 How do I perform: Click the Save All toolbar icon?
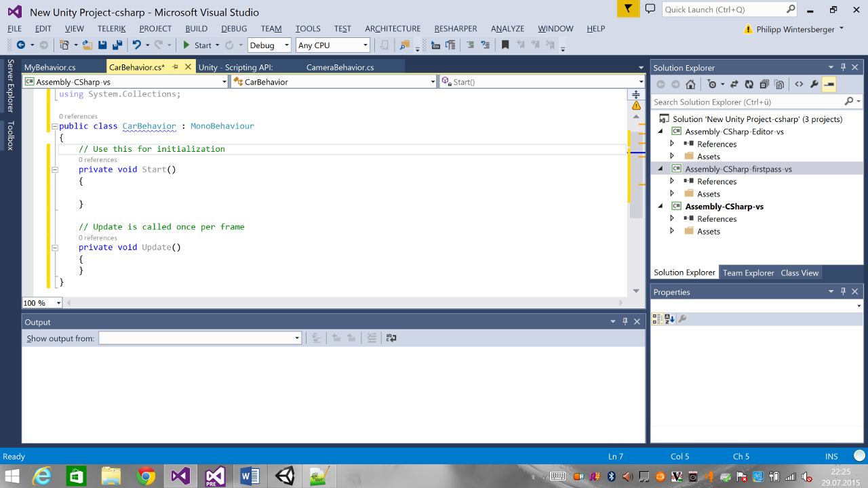click(x=117, y=45)
